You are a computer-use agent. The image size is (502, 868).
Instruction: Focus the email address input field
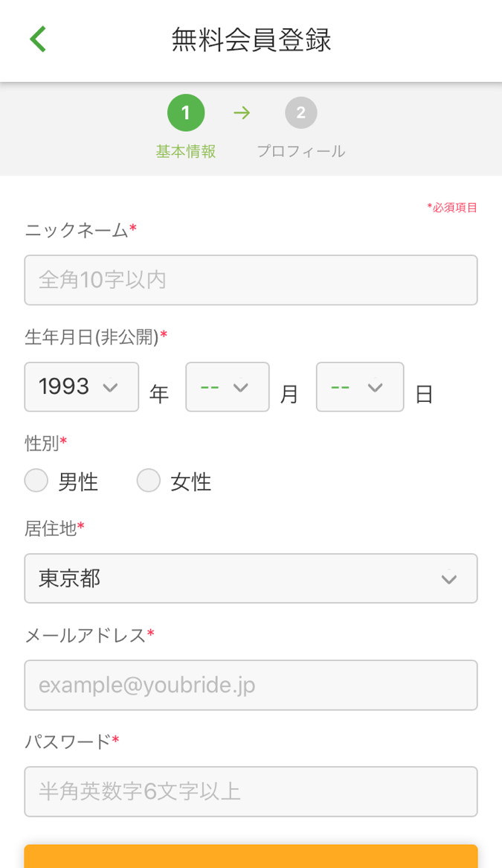251,685
